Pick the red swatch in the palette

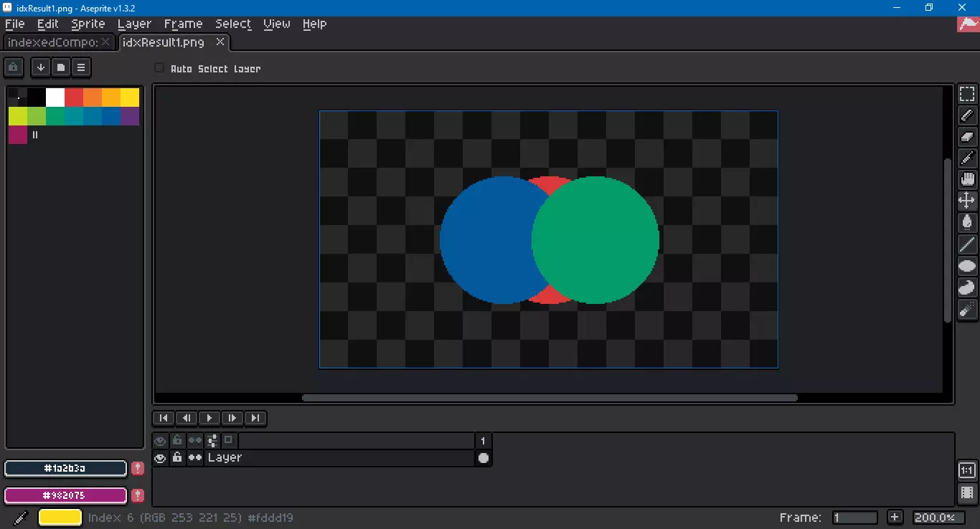coord(74,97)
